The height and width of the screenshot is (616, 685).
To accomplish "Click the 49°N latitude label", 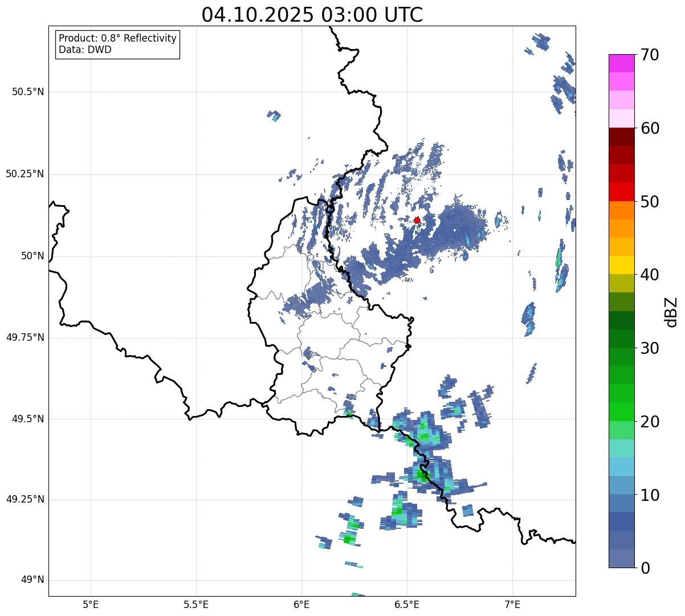I will 32,580.
